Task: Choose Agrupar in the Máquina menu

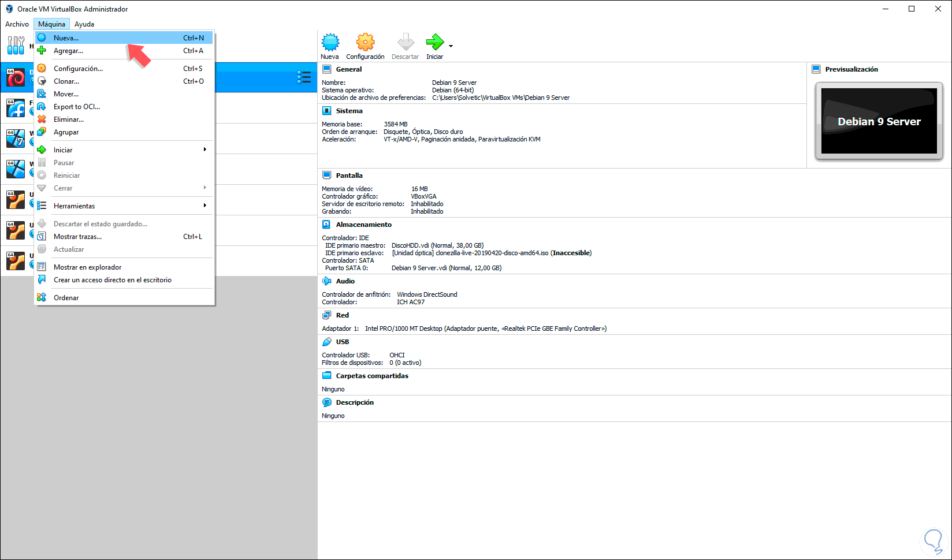Action: pyautogui.click(x=124, y=132)
